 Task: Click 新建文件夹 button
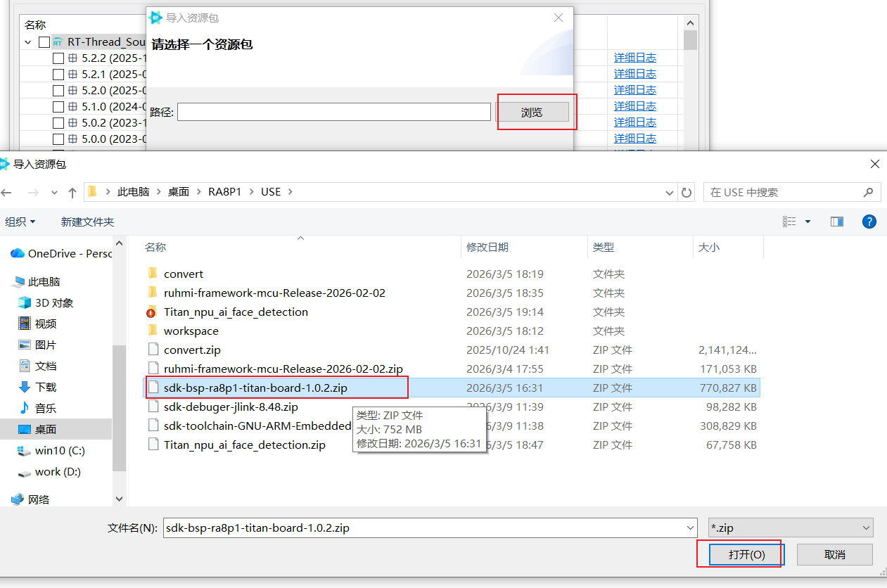point(87,222)
